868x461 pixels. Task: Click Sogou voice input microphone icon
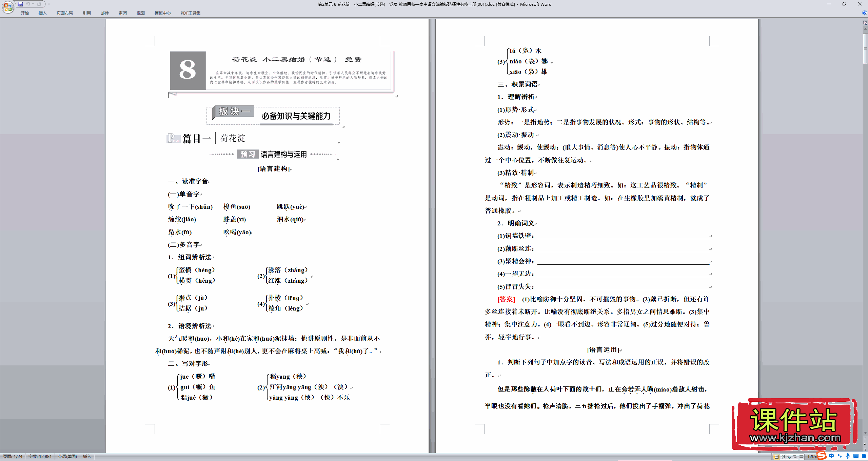(x=848, y=456)
